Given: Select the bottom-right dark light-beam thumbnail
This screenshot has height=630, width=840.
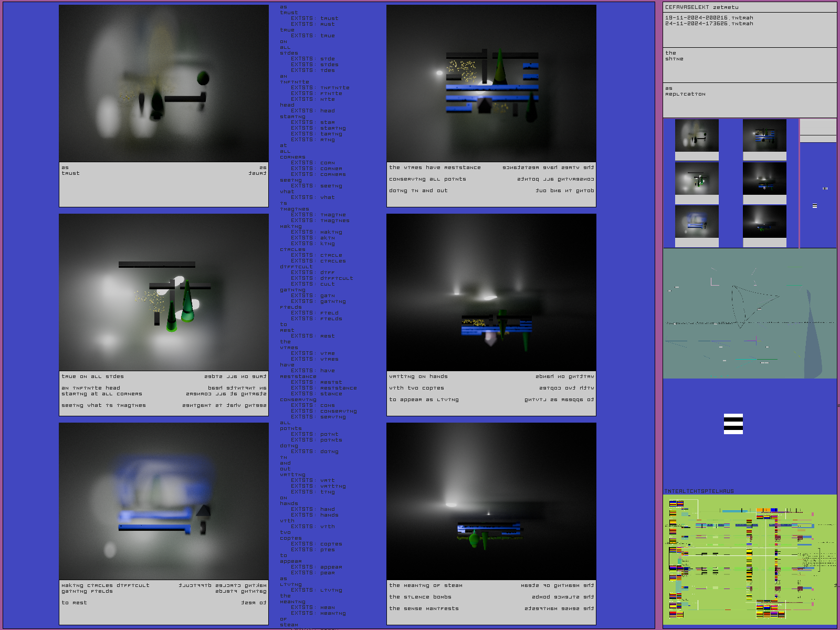Looking at the screenshot, I should [x=764, y=222].
